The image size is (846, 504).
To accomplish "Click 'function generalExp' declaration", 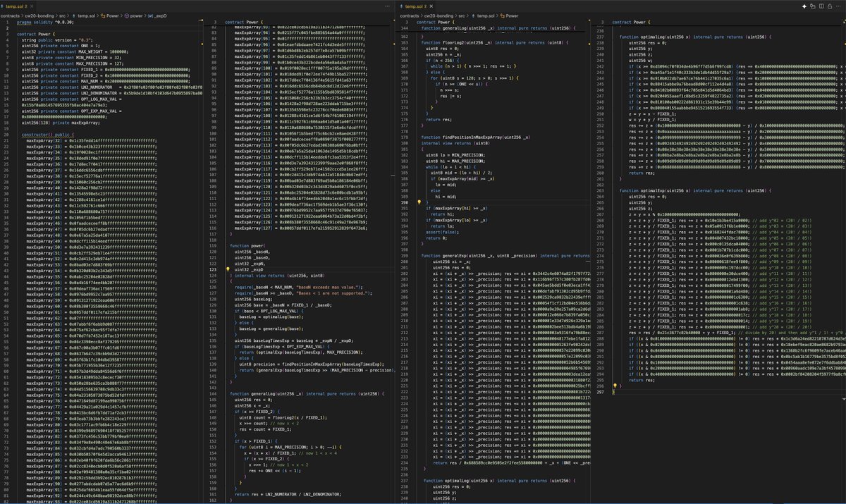I will [x=505, y=254].
